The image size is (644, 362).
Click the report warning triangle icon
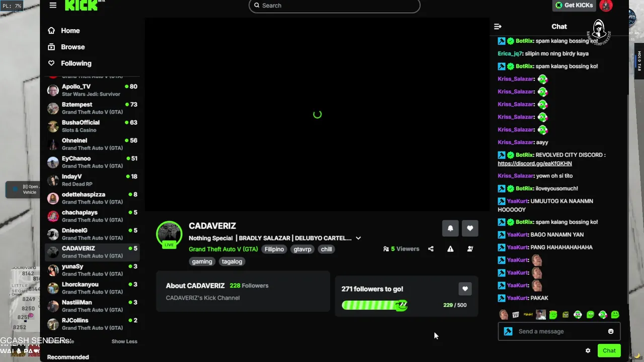tap(450, 249)
